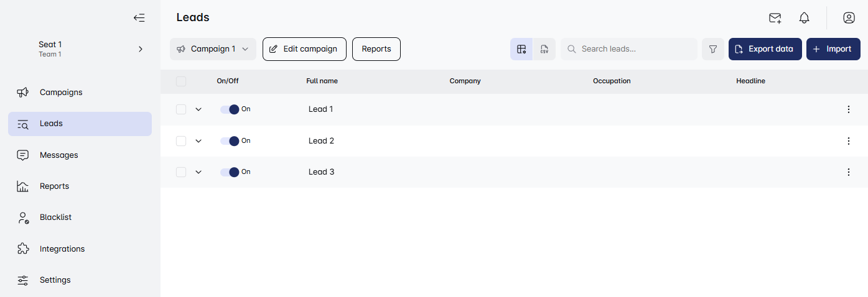Image resolution: width=868 pixels, height=297 pixels.
Task: Open the user profile icon
Action: 849,18
